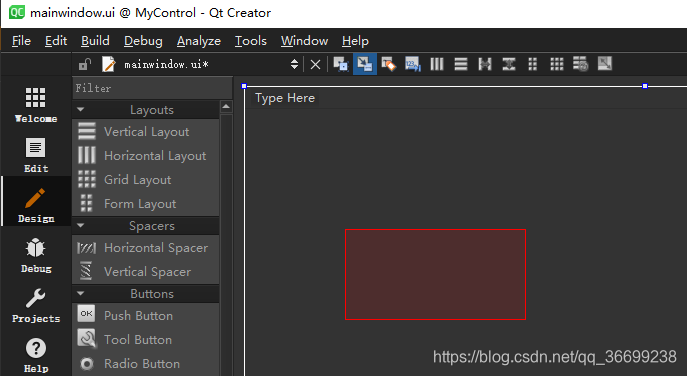Focus the widget box Filter field
The image size is (687, 376).
pyautogui.click(x=152, y=88)
